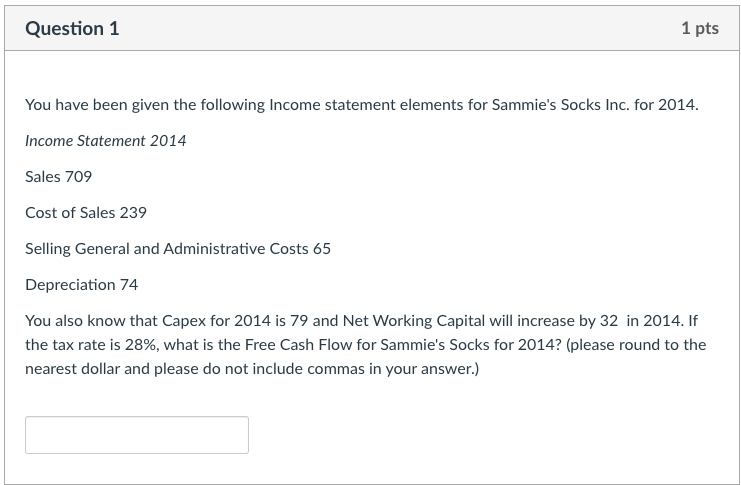The height and width of the screenshot is (485, 741).
Task: Click the number 239 next to Cost of Sales
Action: point(133,213)
